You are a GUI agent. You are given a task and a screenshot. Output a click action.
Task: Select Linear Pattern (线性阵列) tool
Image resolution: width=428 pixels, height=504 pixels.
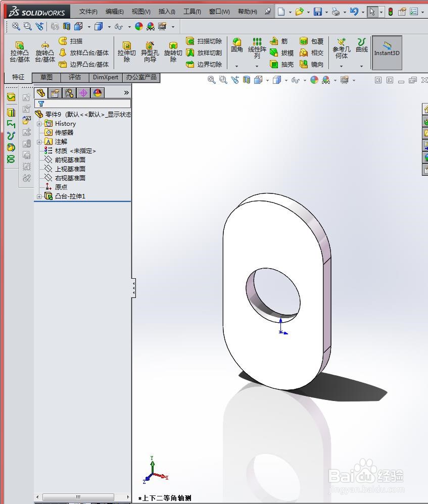coord(257,48)
